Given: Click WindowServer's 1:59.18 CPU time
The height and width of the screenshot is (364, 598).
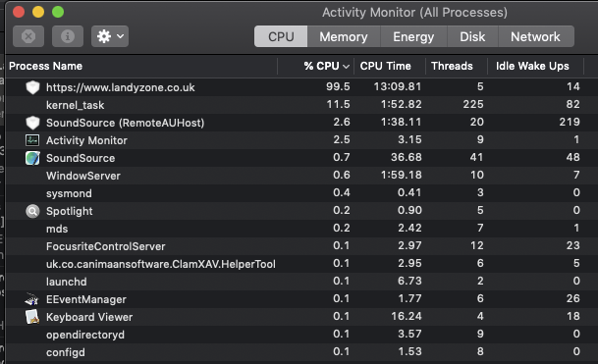Looking at the screenshot, I should pyautogui.click(x=402, y=175).
